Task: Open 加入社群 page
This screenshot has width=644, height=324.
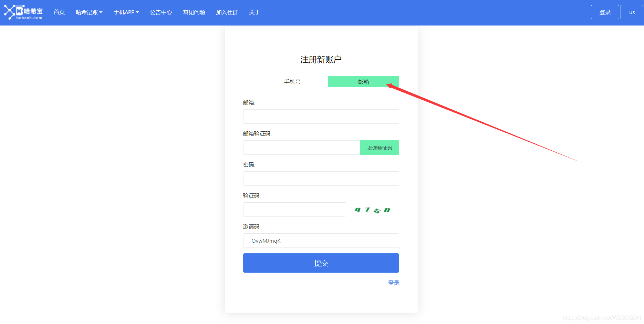Action: point(227,12)
